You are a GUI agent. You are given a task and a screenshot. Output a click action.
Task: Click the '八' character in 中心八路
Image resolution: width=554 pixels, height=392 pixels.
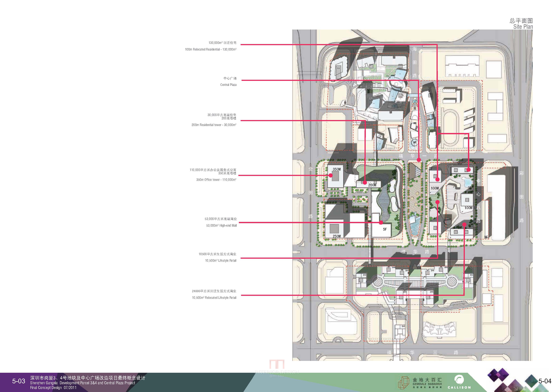coord(479,208)
